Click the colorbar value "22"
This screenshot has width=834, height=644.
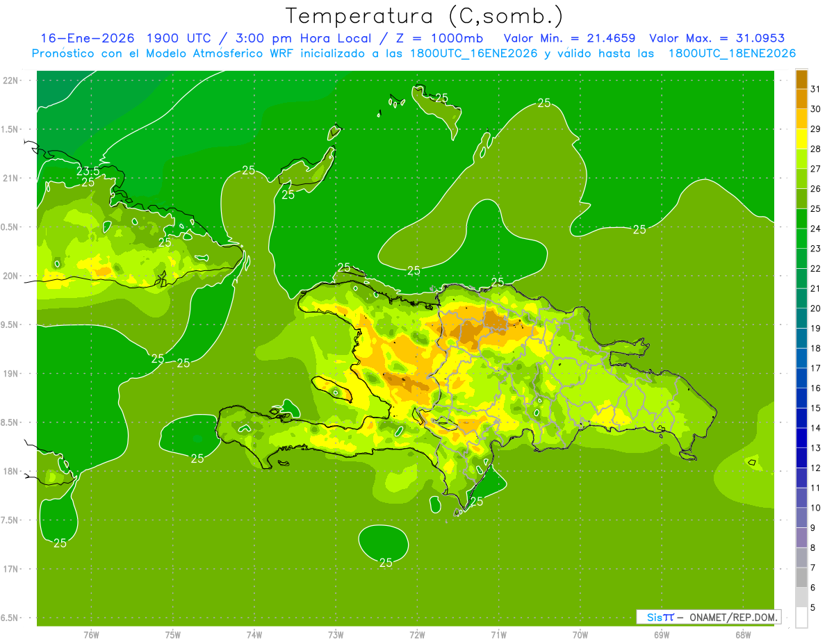point(816,269)
